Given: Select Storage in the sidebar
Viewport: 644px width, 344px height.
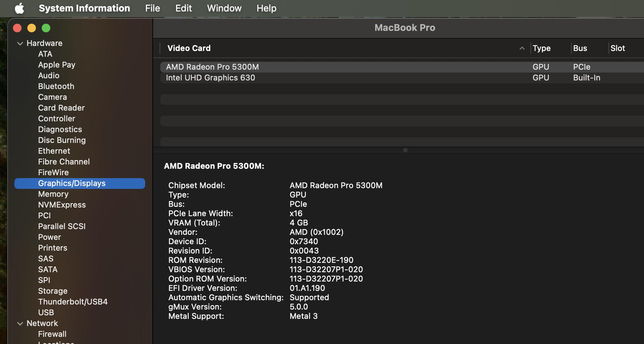Looking at the screenshot, I should pyautogui.click(x=53, y=291).
